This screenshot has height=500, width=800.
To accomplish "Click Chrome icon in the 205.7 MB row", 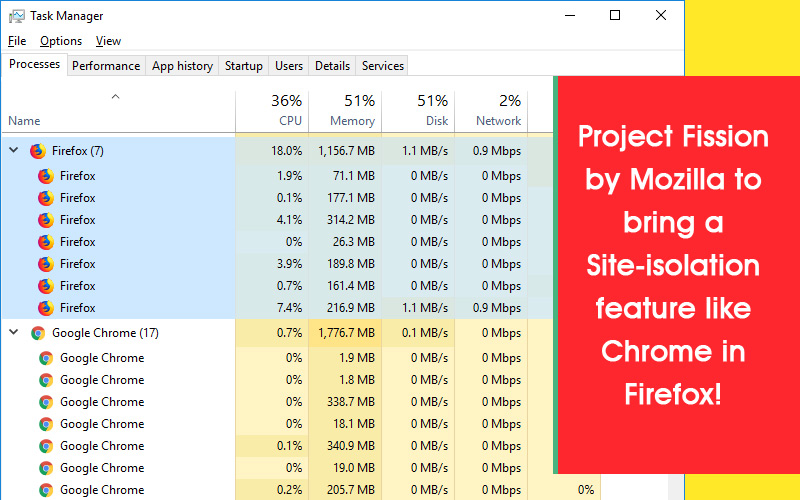I will tap(46, 490).
